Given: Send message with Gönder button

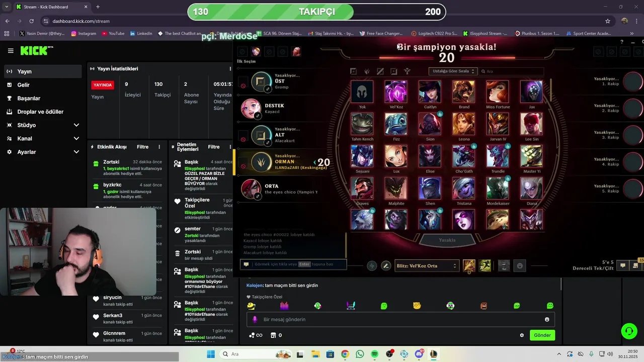Looking at the screenshot, I should 542,335.
